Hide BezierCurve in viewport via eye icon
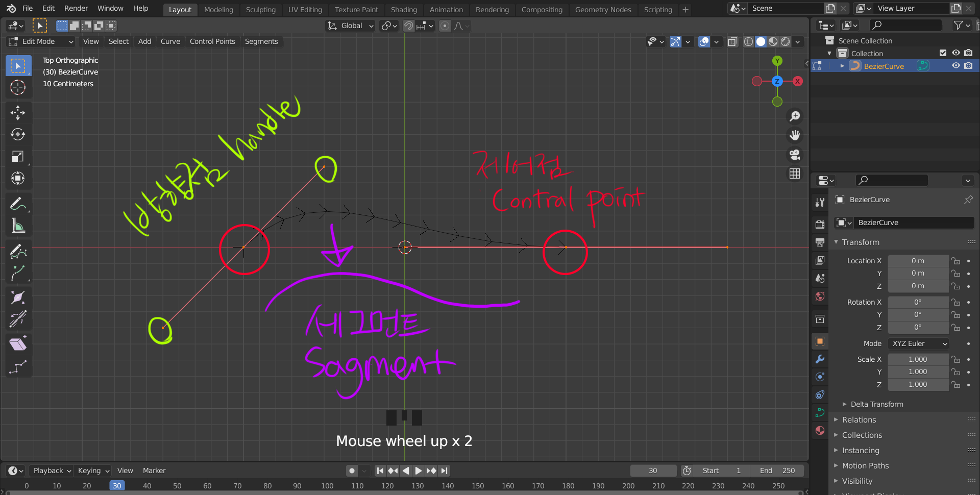Screen dimensions: 980x495 955,66
